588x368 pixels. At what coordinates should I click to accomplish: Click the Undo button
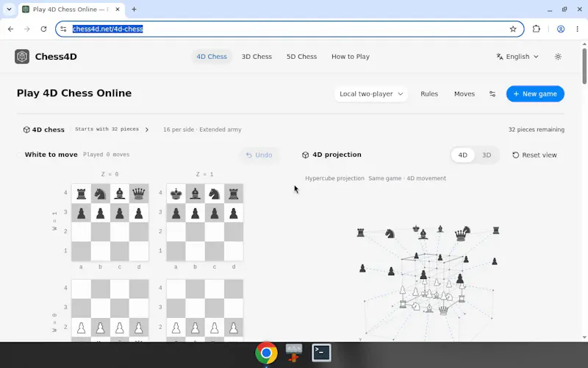[259, 155]
